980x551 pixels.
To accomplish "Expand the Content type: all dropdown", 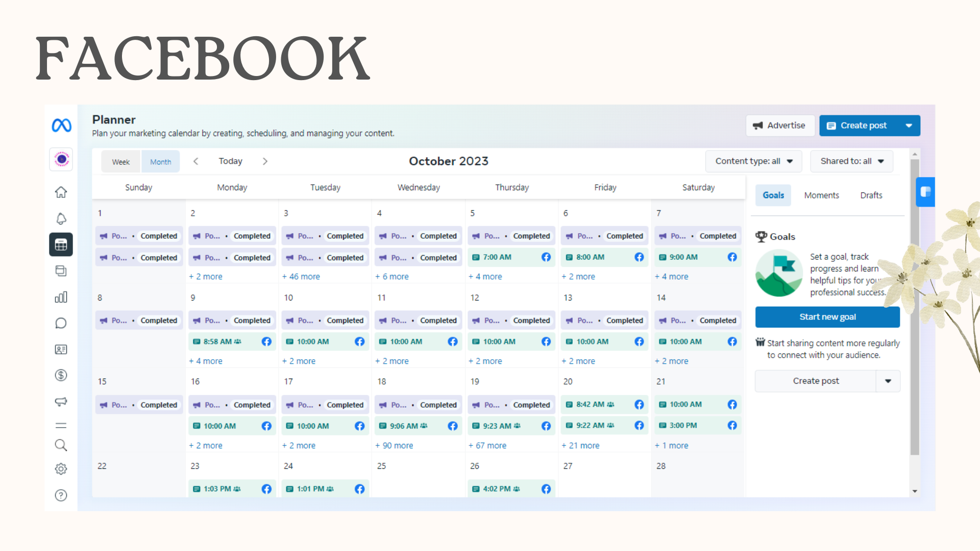I will [x=753, y=161].
